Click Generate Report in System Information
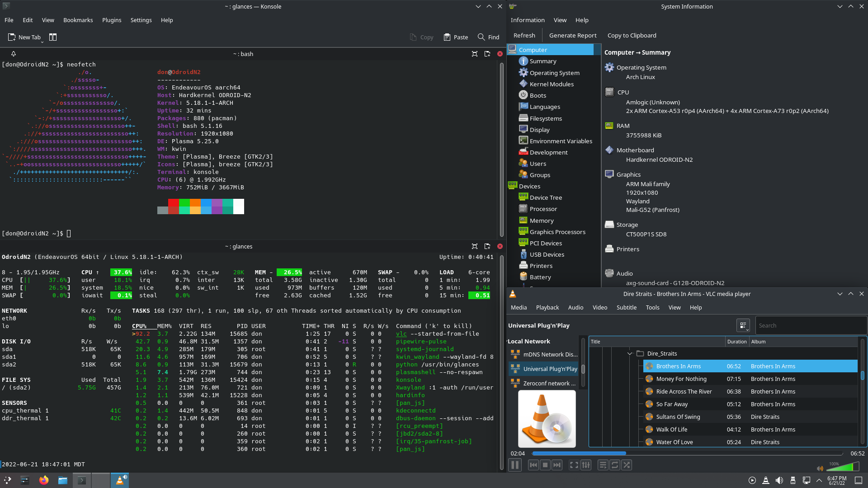 (573, 35)
